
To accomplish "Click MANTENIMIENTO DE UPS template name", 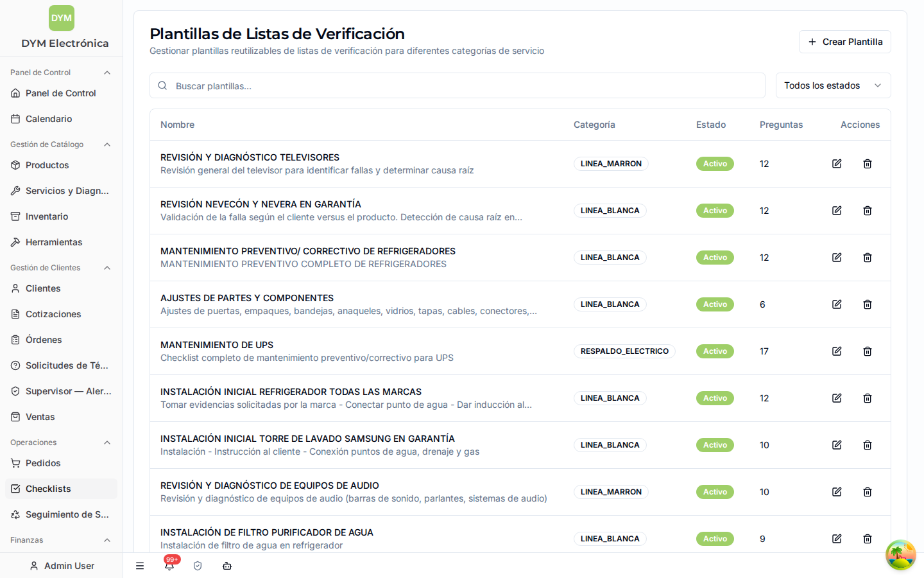I will pyautogui.click(x=217, y=345).
